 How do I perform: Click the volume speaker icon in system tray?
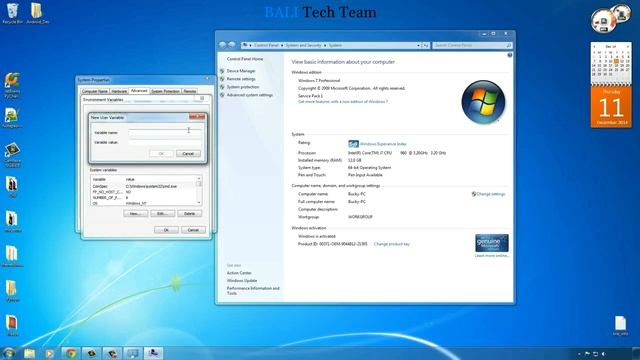tap(603, 354)
